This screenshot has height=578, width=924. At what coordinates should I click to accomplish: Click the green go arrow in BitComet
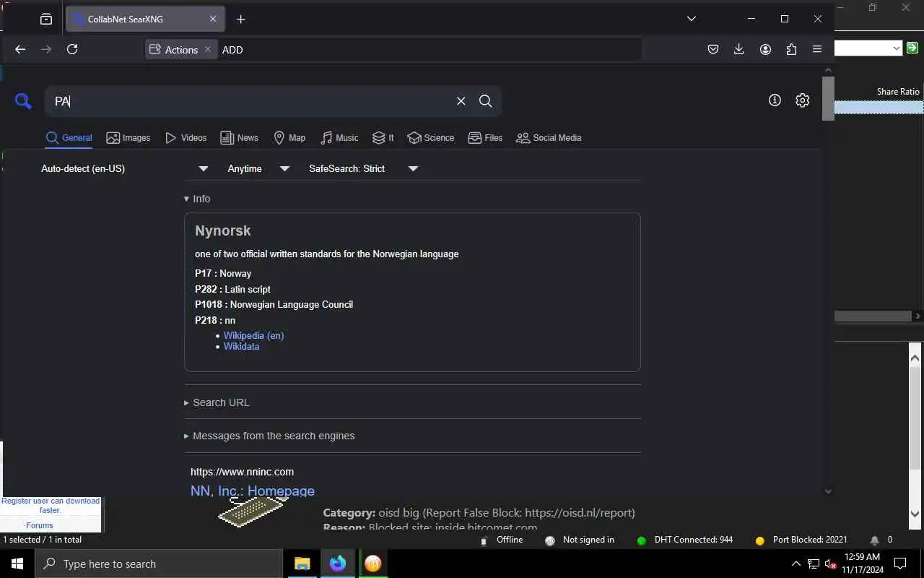click(912, 48)
